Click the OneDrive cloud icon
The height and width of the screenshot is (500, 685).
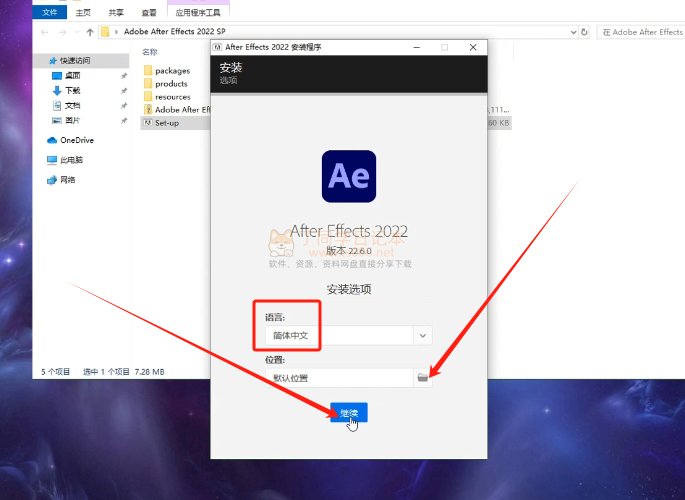click(52, 140)
